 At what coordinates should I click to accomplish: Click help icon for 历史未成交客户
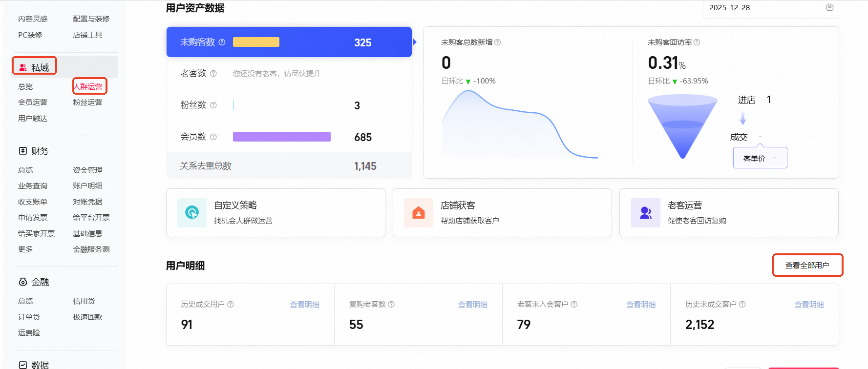742,305
